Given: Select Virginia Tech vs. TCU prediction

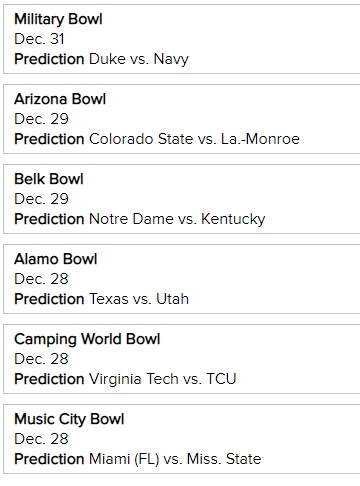Looking at the screenshot, I should point(163,379).
